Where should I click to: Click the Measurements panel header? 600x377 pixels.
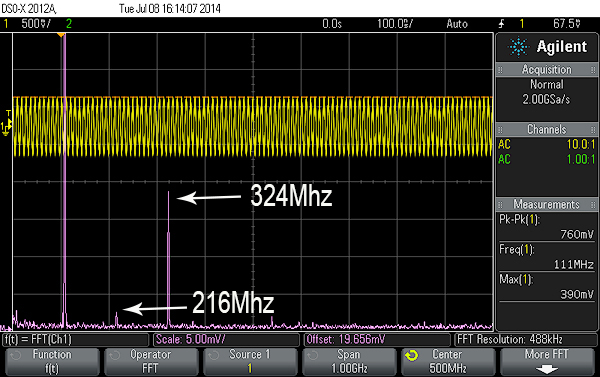547,204
